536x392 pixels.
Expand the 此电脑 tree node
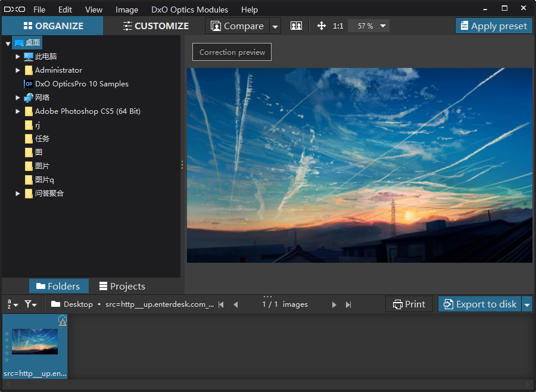pyautogui.click(x=18, y=57)
